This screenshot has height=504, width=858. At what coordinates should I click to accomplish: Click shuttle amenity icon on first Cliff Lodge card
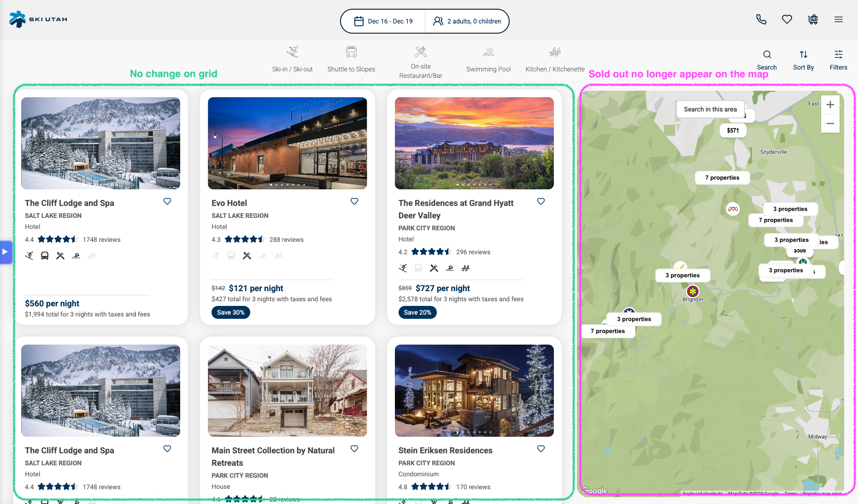click(x=45, y=256)
